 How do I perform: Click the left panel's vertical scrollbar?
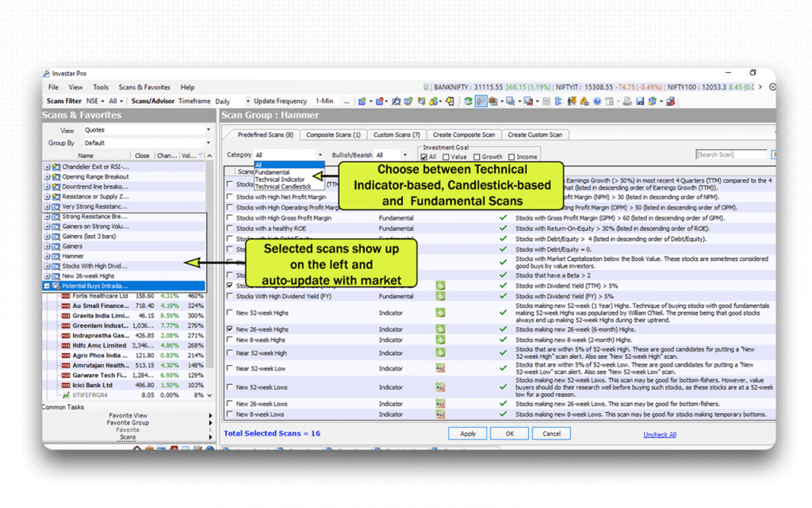coord(210,238)
